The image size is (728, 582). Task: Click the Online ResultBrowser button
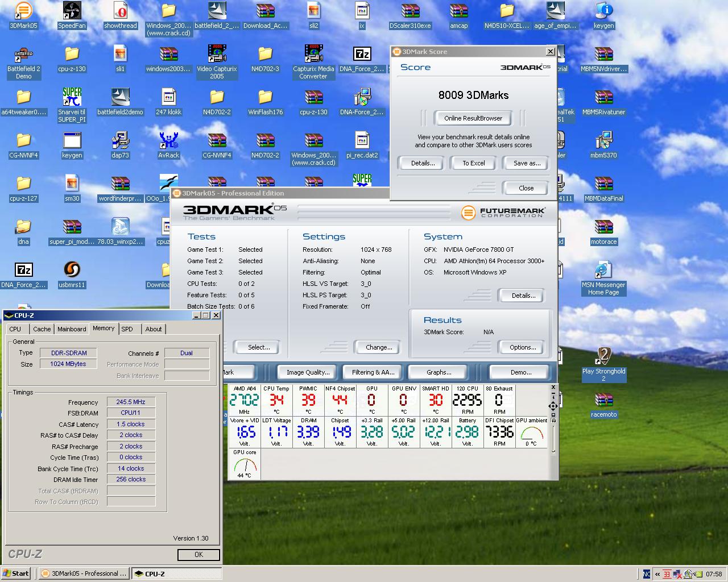pos(473,118)
